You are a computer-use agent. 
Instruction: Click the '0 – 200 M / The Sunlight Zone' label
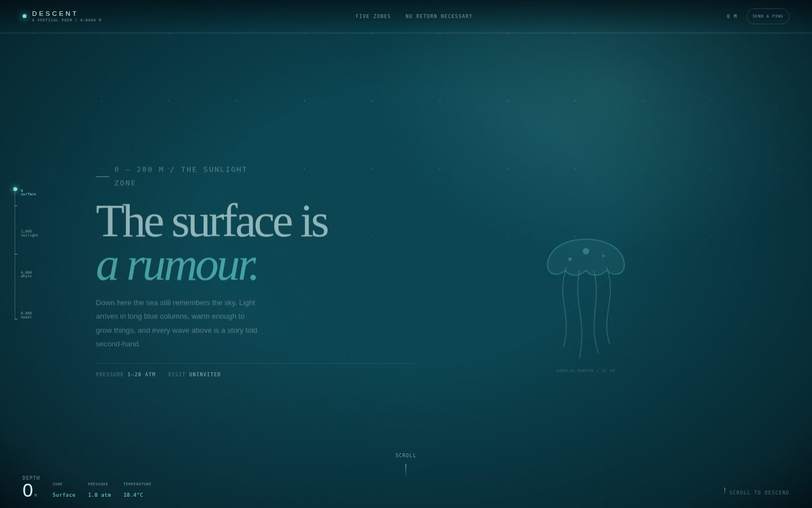(180, 176)
